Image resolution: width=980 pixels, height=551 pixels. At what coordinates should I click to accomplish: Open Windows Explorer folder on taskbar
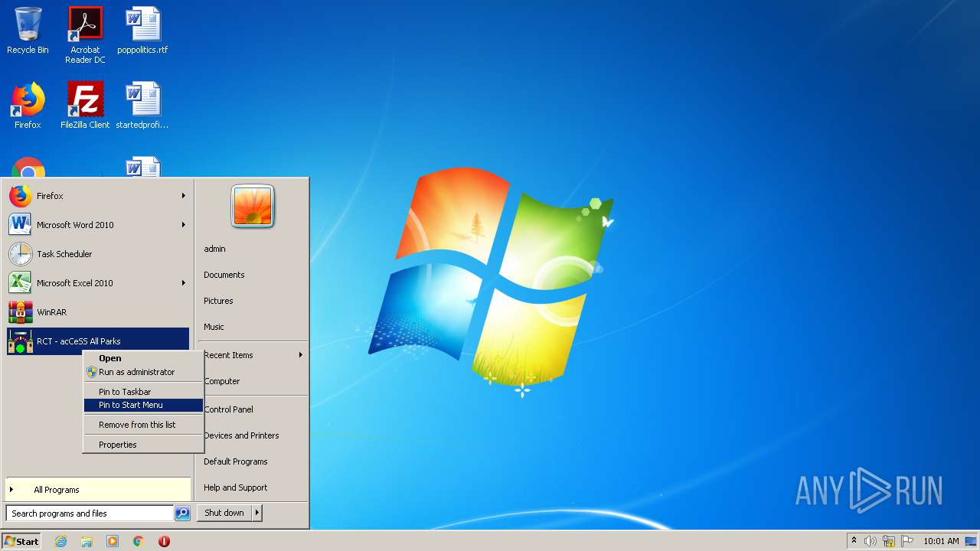[x=87, y=541]
